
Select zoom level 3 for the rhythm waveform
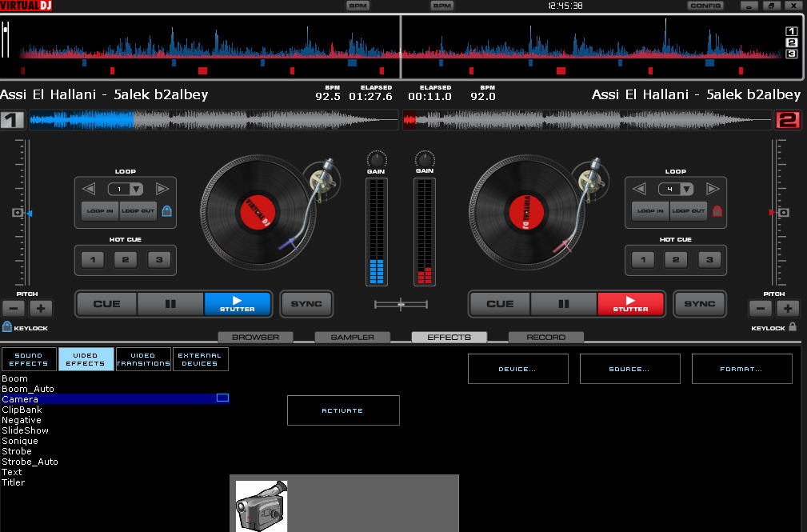[x=792, y=54]
